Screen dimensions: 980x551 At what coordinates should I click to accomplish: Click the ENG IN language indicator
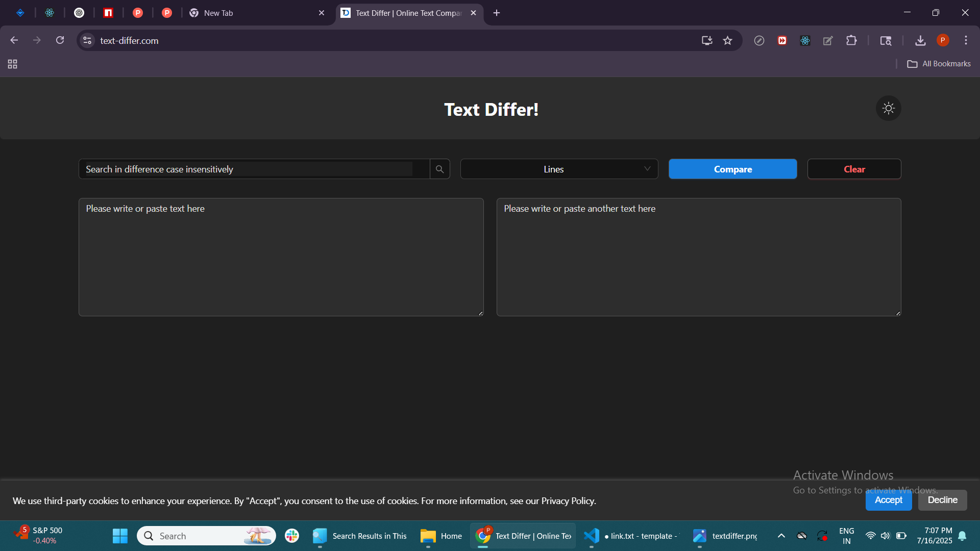pyautogui.click(x=846, y=536)
